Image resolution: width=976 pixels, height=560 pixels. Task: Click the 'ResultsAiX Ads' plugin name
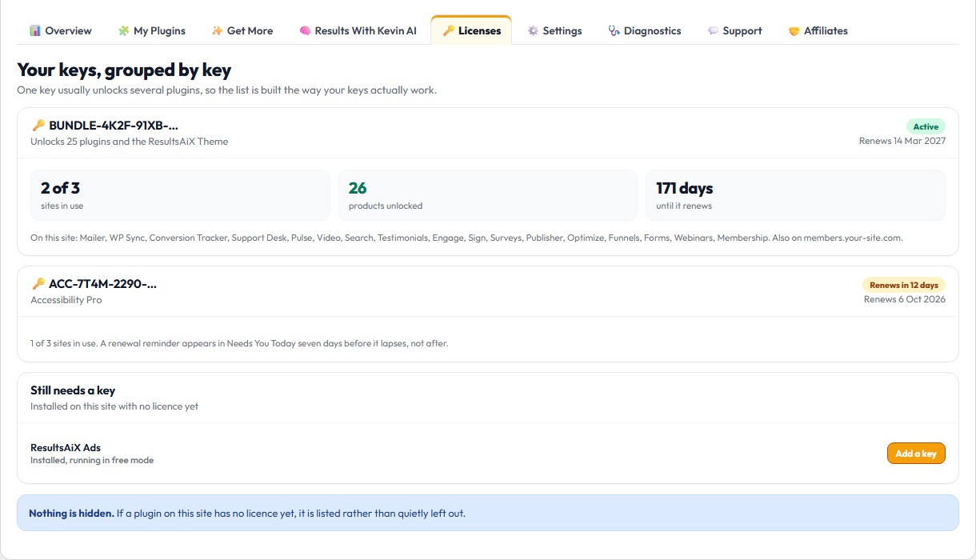pyautogui.click(x=66, y=448)
